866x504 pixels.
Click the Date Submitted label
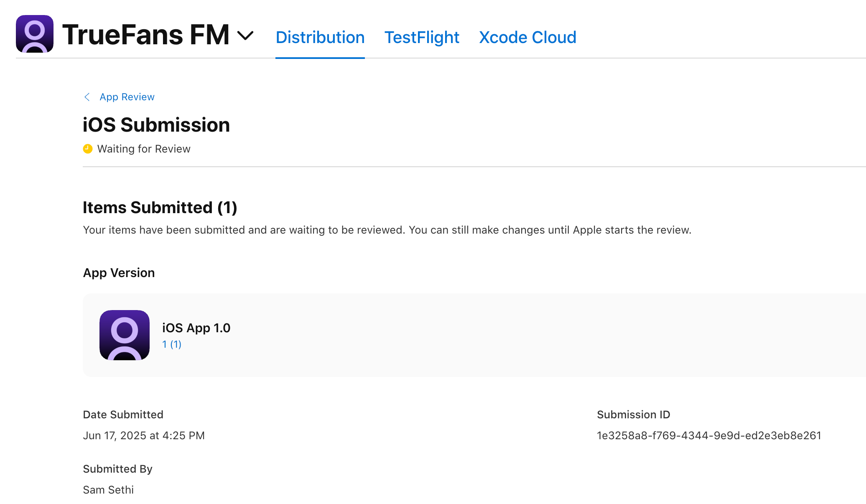(123, 415)
